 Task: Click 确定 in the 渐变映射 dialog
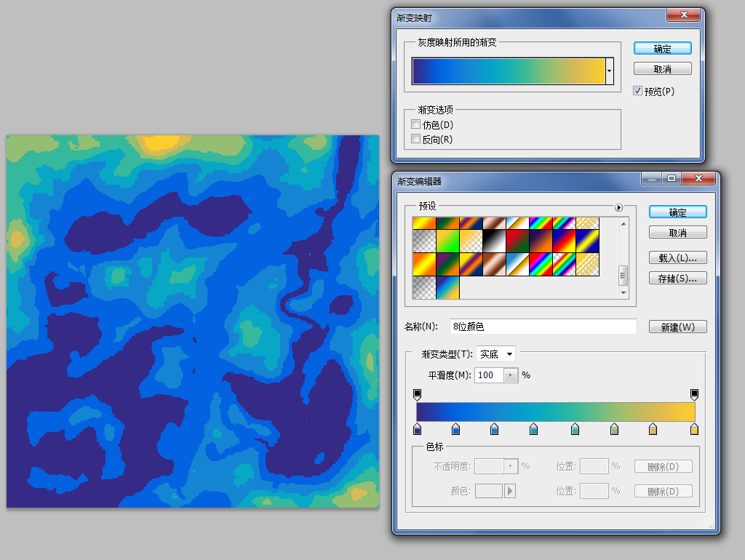pos(662,49)
